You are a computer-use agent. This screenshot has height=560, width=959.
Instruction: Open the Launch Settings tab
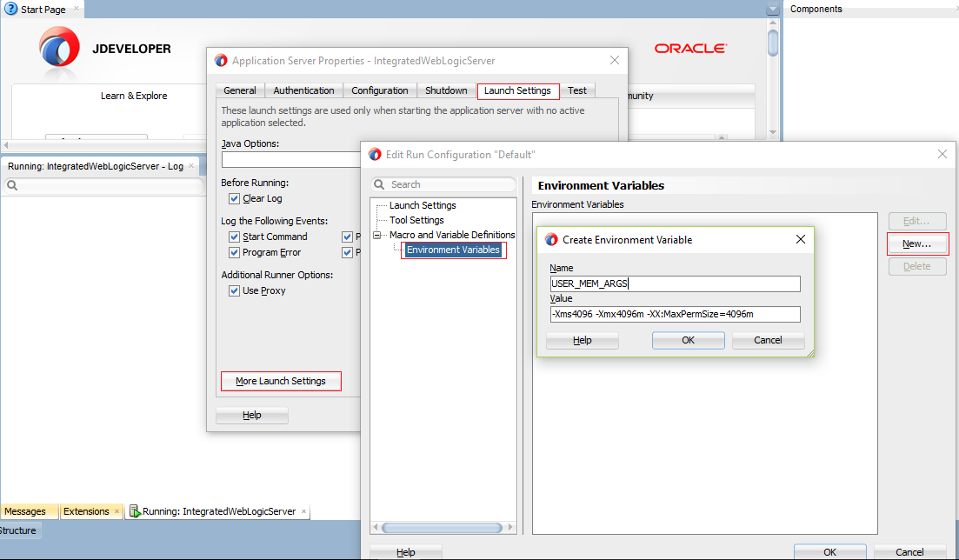[x=518, y=90]
